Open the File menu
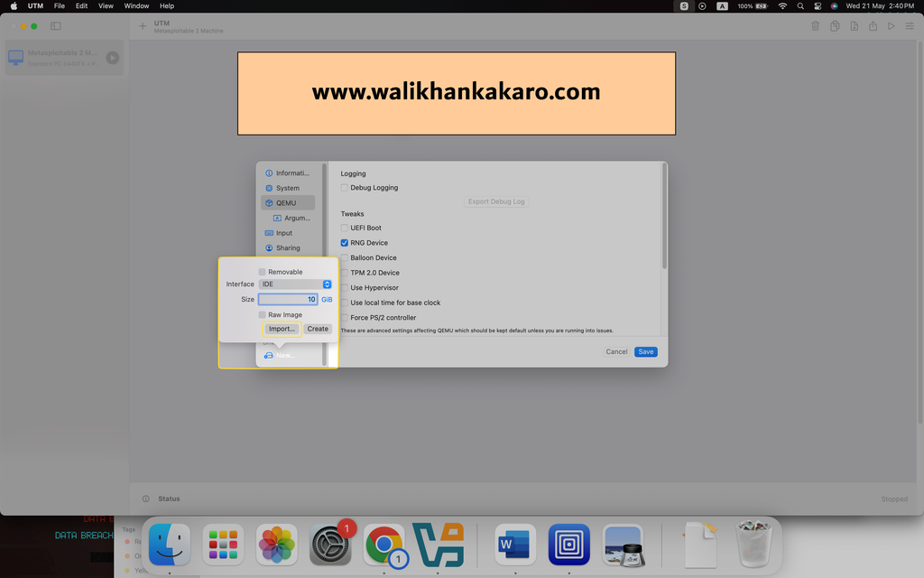Screen dimensions: 924x578 (x=60, y=6)
